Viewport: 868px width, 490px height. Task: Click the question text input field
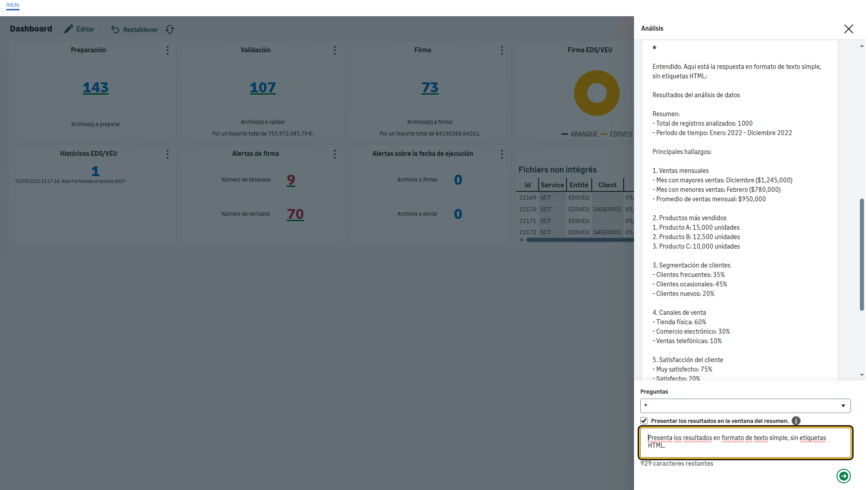745,442
